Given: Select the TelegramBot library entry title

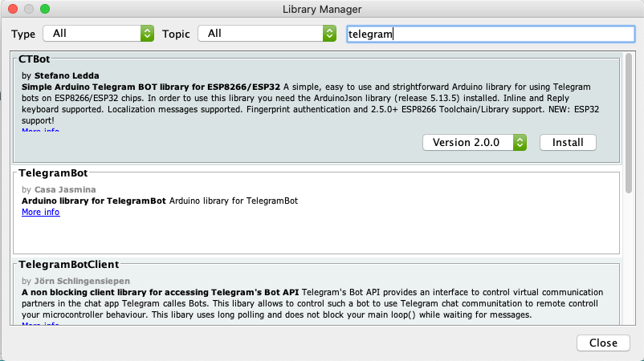Looking at the screenshot, I should pos(53,173).
